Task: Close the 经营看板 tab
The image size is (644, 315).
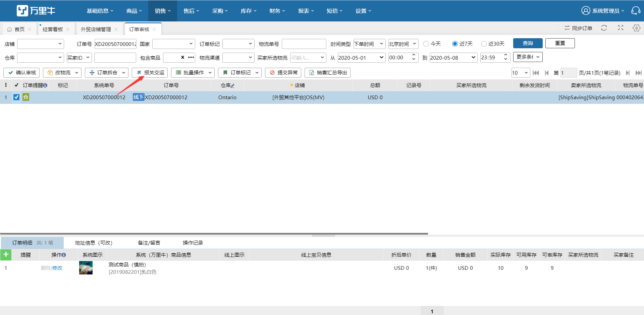Action: (68, 29)
